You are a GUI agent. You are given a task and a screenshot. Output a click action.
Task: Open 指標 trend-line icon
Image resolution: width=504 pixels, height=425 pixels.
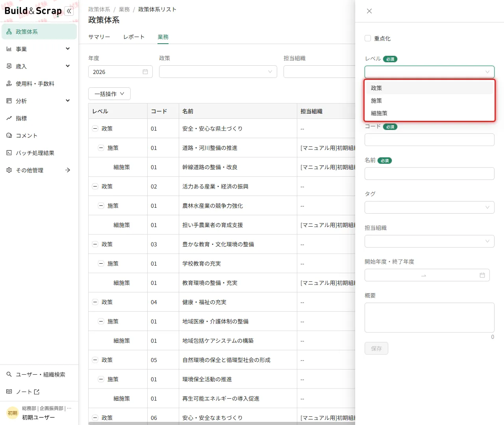9,118
